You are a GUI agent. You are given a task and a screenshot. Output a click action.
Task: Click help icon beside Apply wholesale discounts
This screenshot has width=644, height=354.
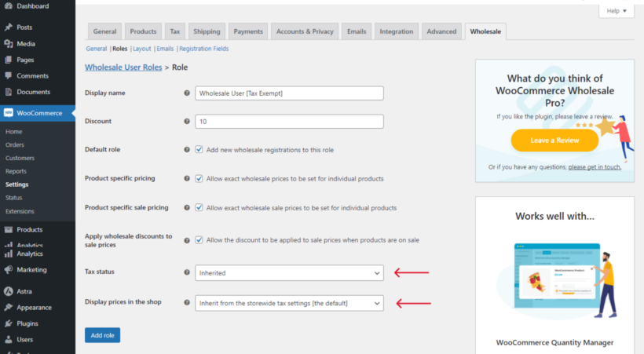point(187,240)
